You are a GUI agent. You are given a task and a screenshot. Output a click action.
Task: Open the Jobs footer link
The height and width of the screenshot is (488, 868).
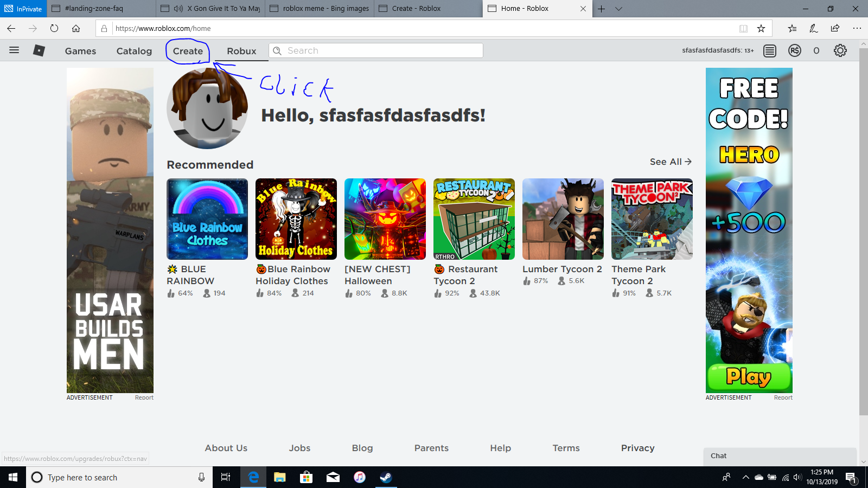299,448
